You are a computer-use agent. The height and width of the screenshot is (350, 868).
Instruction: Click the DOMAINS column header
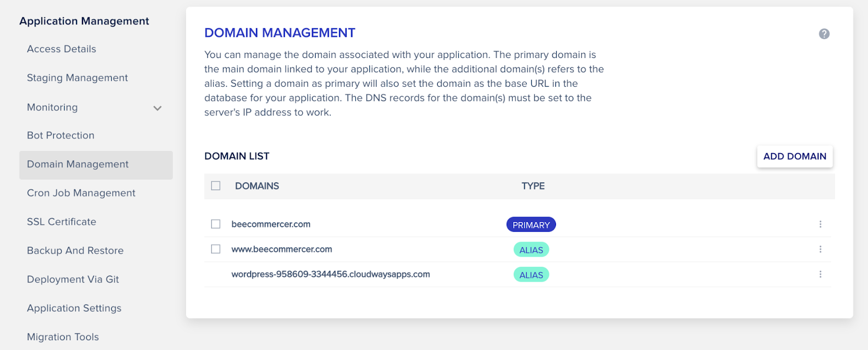[x=257, y=186]
